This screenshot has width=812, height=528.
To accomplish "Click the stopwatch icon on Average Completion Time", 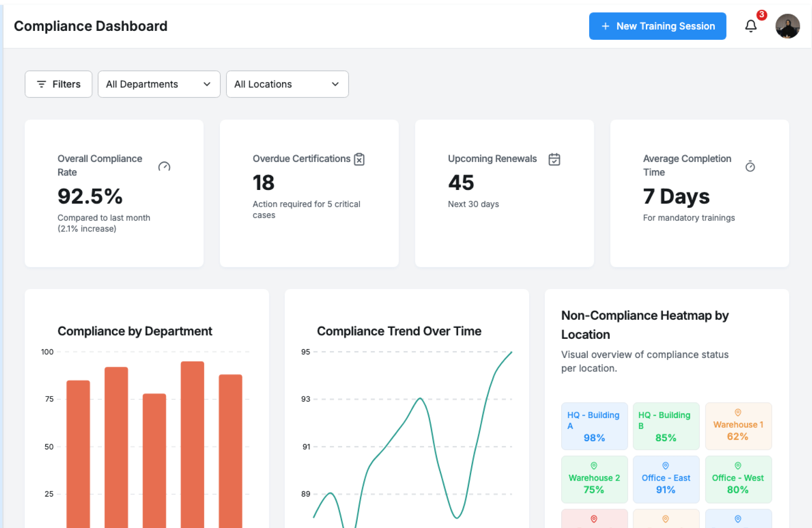I will [x=750, y=166].
